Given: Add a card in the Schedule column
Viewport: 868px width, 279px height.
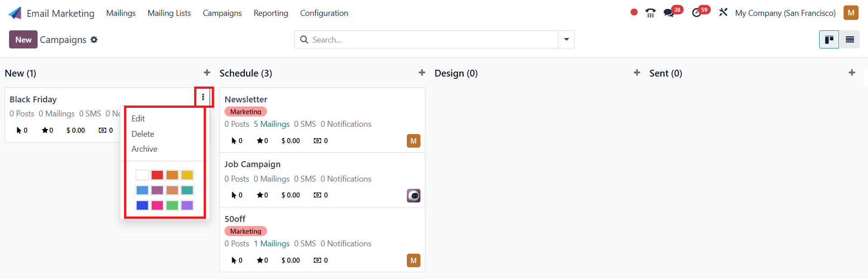Looking at the screenshot, I should [x=422, y=72].
